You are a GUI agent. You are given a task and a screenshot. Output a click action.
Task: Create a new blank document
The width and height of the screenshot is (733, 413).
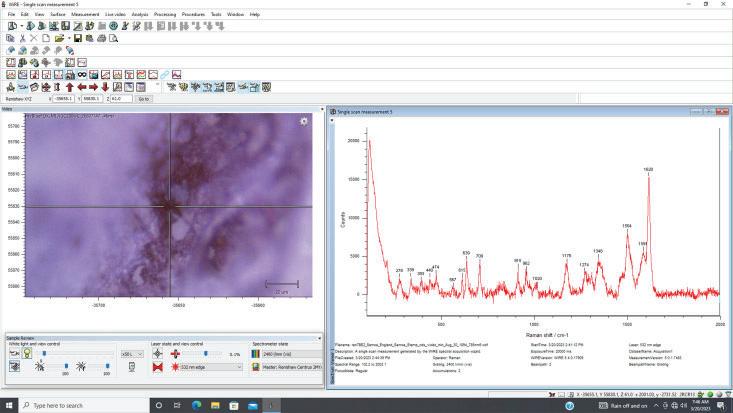point(46,38)
